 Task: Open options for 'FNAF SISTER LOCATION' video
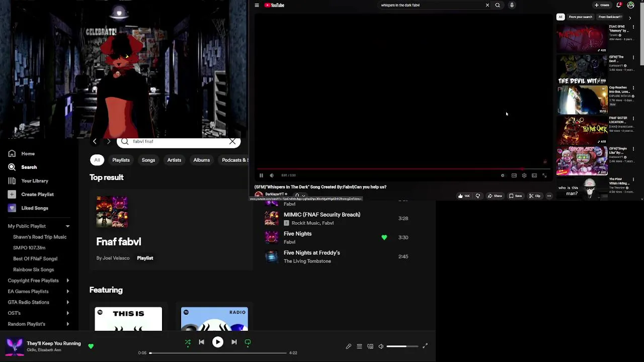pyautogui.click(x=633, y=119)
